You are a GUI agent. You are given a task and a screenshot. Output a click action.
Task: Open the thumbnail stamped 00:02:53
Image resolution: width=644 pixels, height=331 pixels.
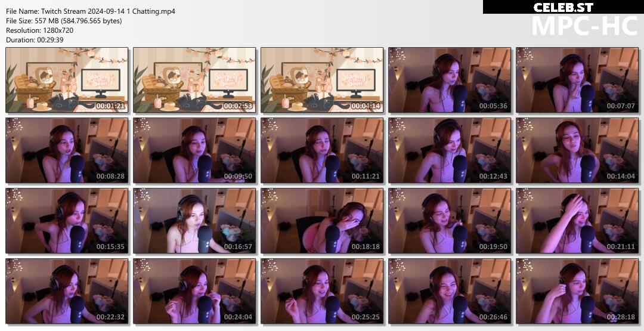194,80
